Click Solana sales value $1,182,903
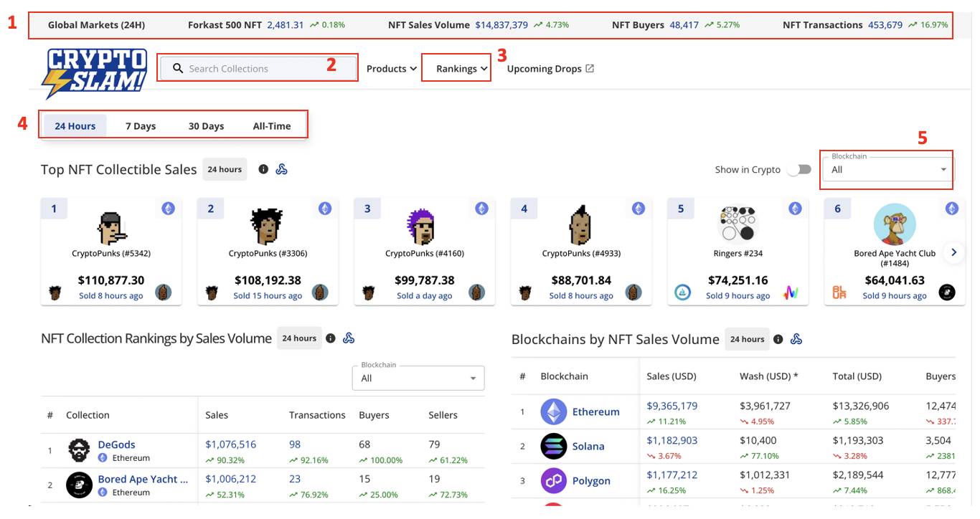The height and width of the screenshot is (519, 980). click(672, 440)
